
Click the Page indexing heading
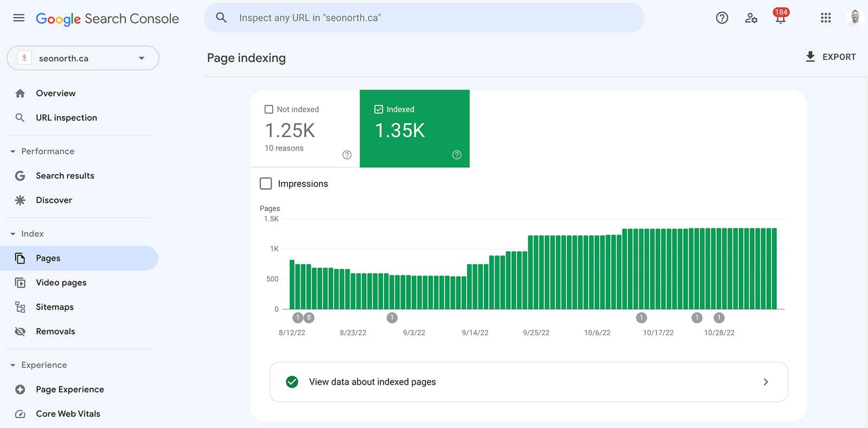point(246,58)
